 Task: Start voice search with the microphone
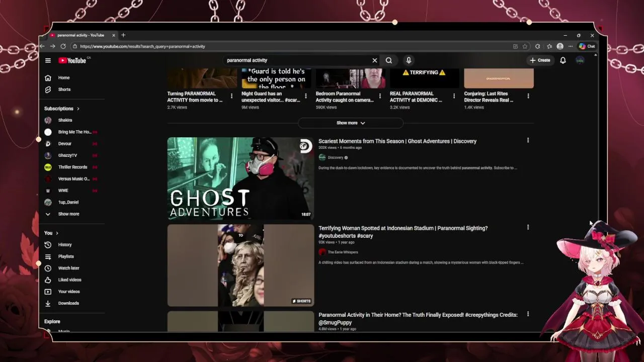coord(409,60)
